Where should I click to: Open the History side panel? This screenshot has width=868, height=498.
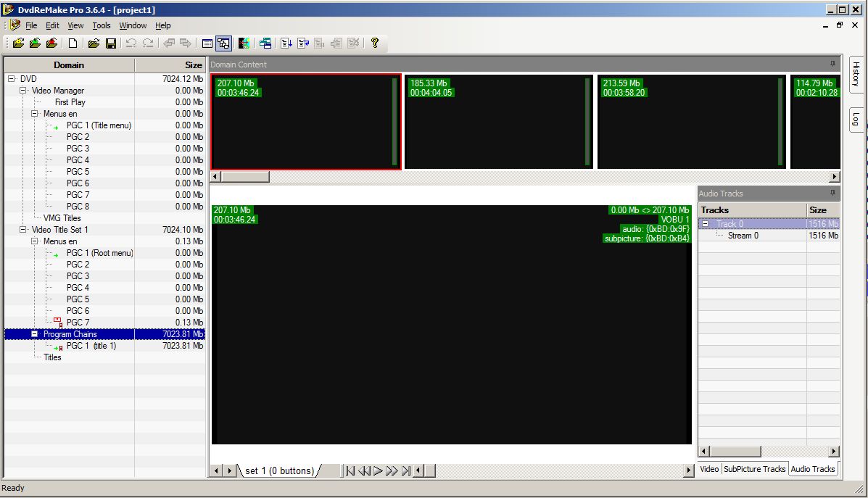(x=856, y=75)
